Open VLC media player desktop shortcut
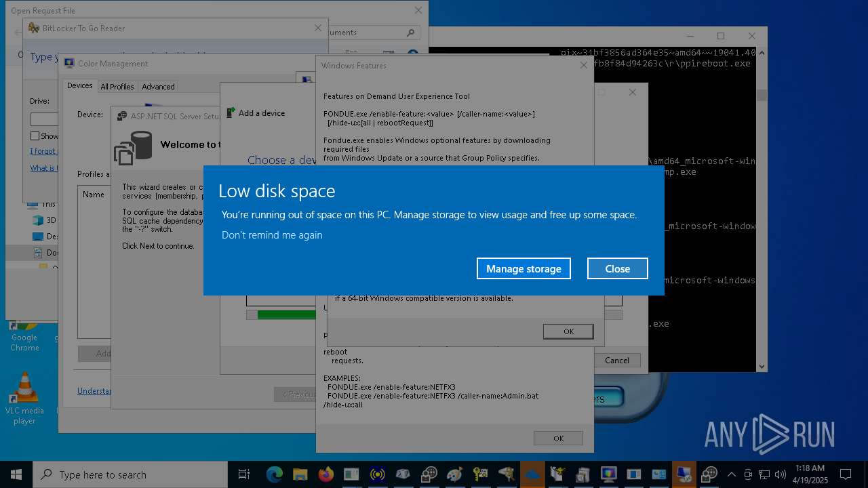868x488 pixels. click(x=24, y=399)
